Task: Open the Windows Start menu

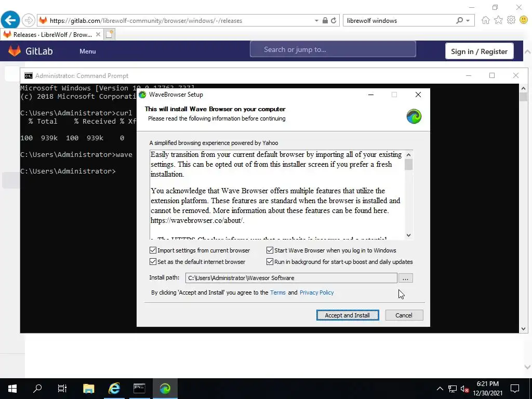Action: [x=12, y=389]
